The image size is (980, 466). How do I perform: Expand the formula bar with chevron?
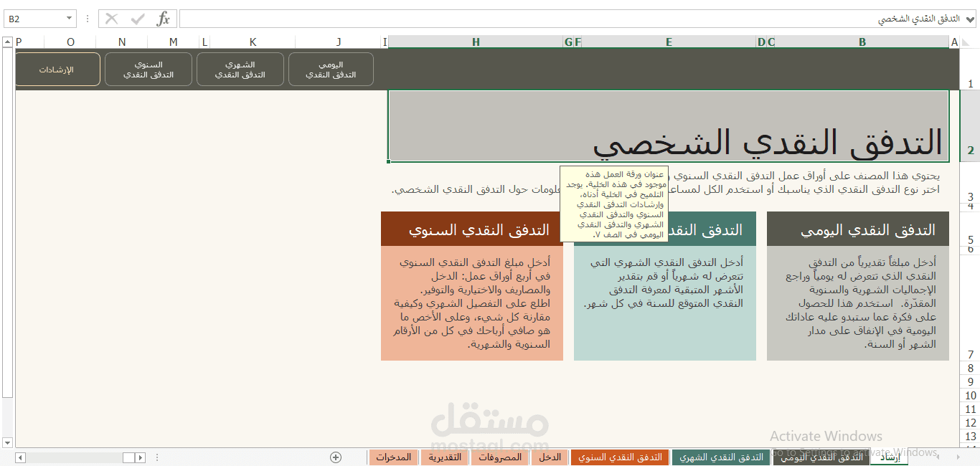[x=970, y=19]
